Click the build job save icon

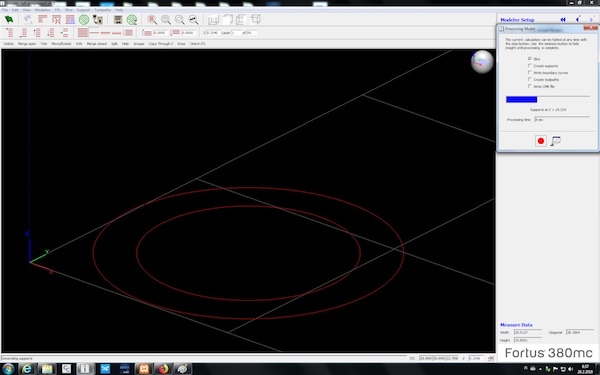(x=118, y=19)
